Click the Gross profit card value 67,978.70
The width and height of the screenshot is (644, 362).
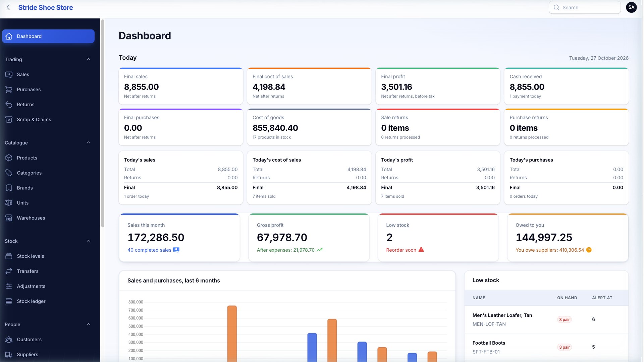point(282,237)
